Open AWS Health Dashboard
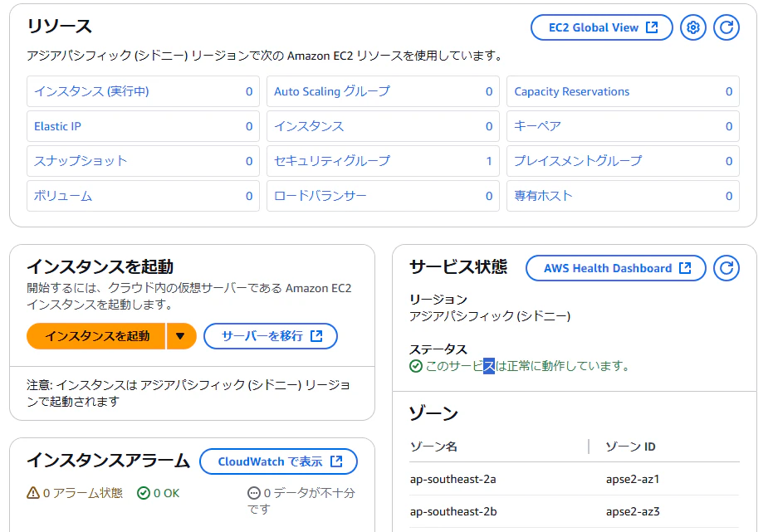This screenshot has height=532, width=773. coord(616,268)
